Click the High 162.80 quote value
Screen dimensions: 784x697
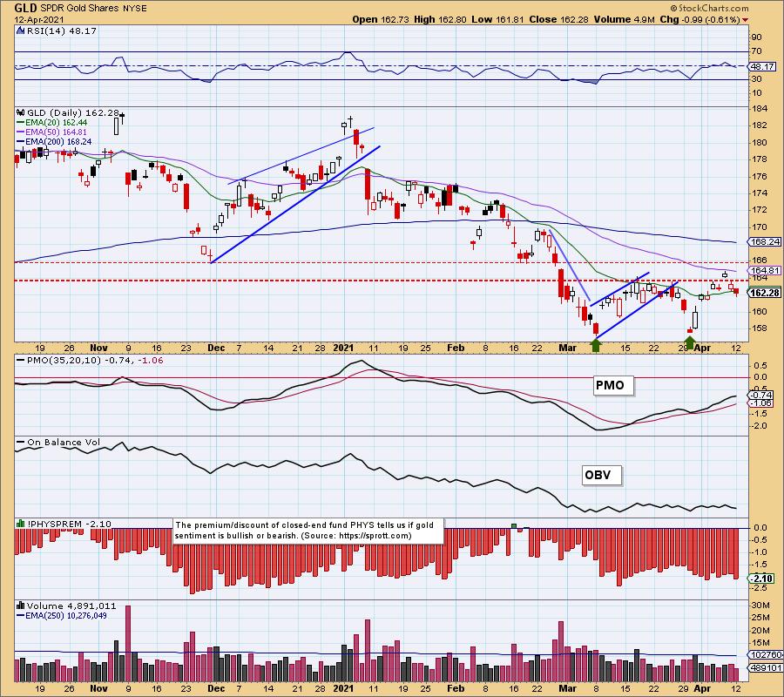[x=440, y=19]
